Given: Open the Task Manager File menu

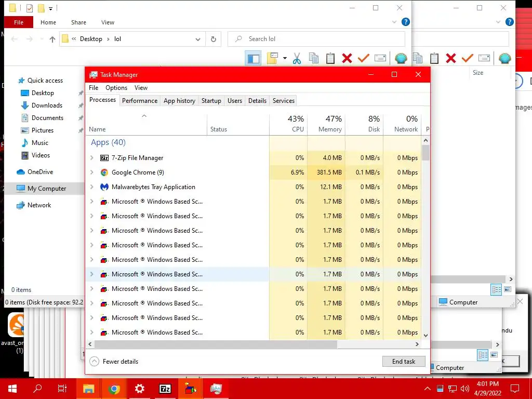Looking at the screenshot, I should click(94, 87).
